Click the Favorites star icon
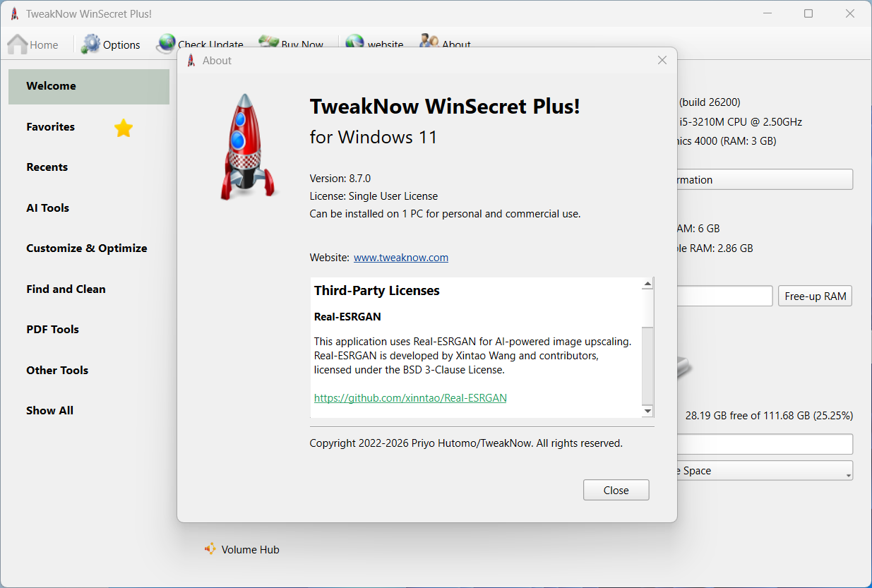 pos(124,128)
